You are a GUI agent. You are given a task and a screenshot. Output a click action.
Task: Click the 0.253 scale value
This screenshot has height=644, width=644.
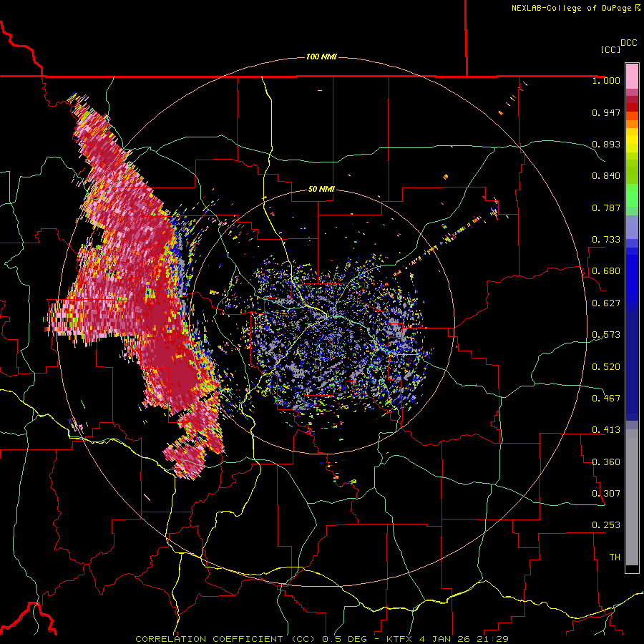pos(606,525)
